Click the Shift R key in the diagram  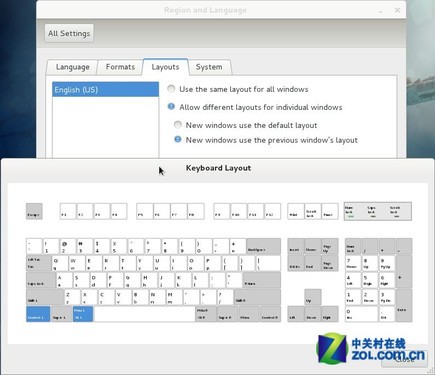[x=257, y=297]
